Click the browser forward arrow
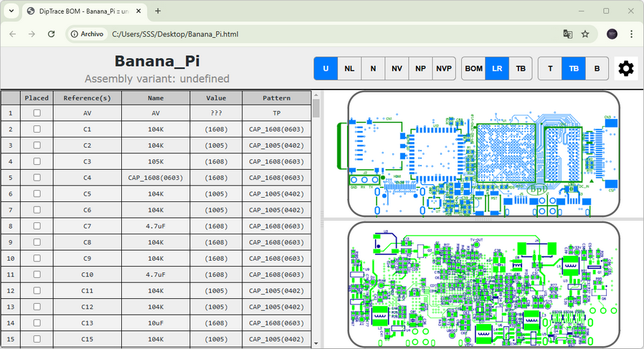 click(32, 34)
